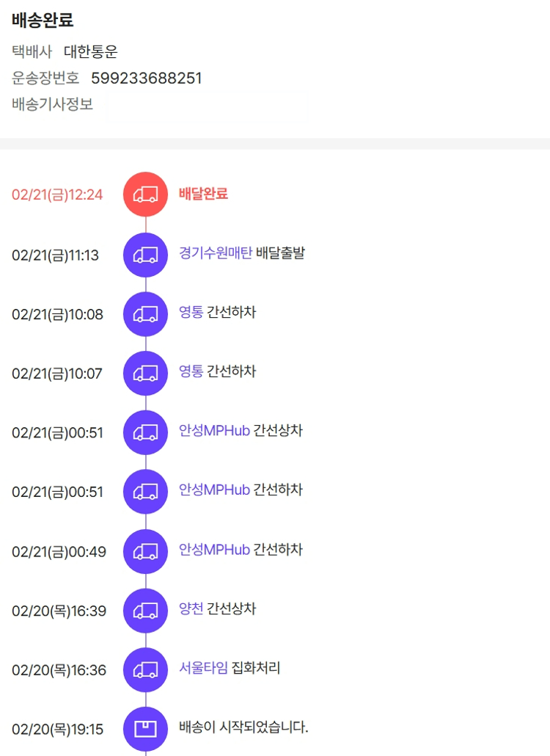
Task: Select the tracking number 599233688251
Action: [x=147, y=78]
